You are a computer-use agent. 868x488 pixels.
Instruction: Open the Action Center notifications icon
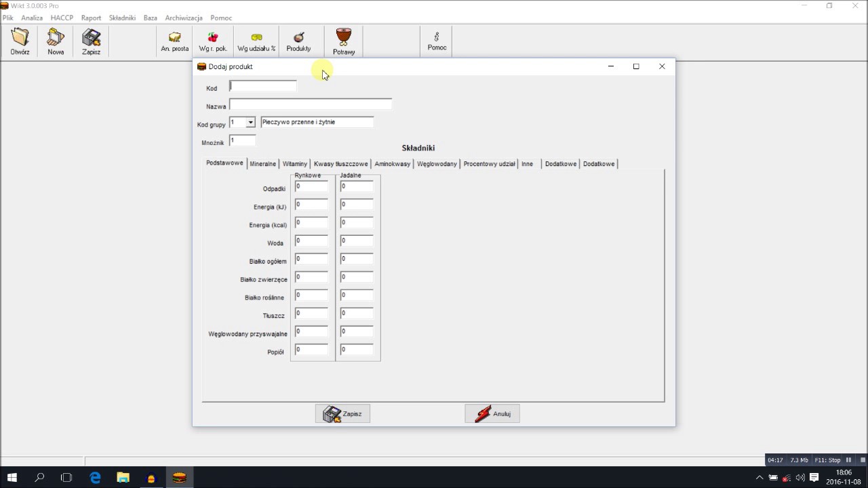point(814,477)
